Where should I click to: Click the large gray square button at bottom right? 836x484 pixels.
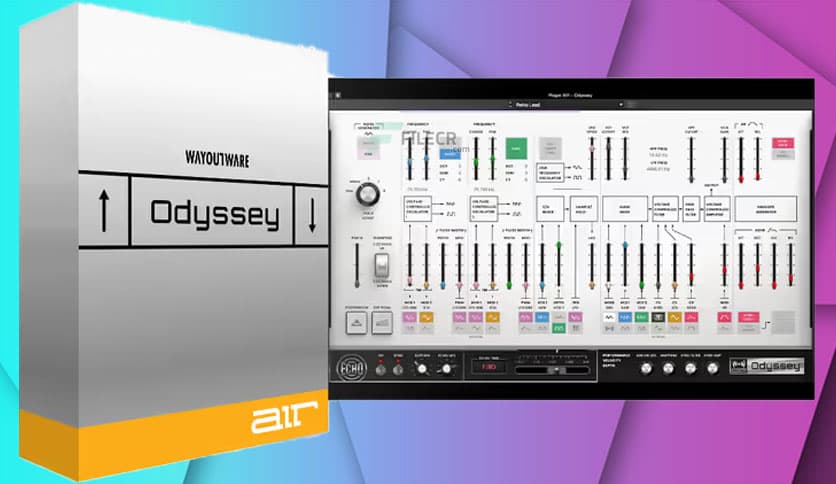click(x=783, y=322)
